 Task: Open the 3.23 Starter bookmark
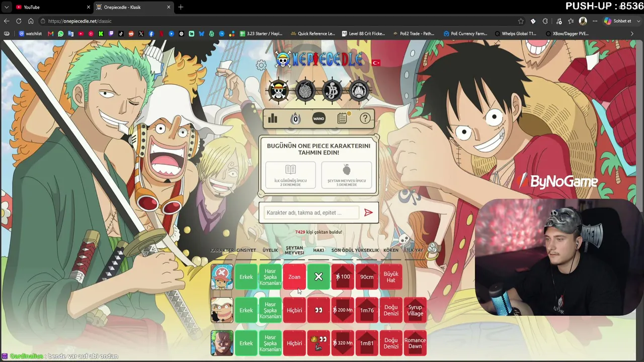click(261, 34)
